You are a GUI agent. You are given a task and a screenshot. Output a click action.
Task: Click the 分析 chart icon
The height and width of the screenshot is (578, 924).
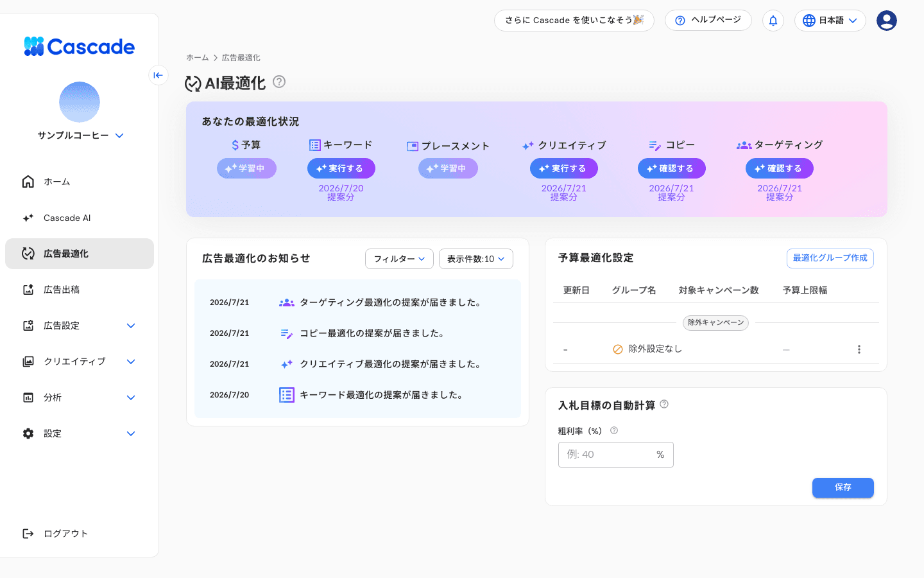(28, 398)
